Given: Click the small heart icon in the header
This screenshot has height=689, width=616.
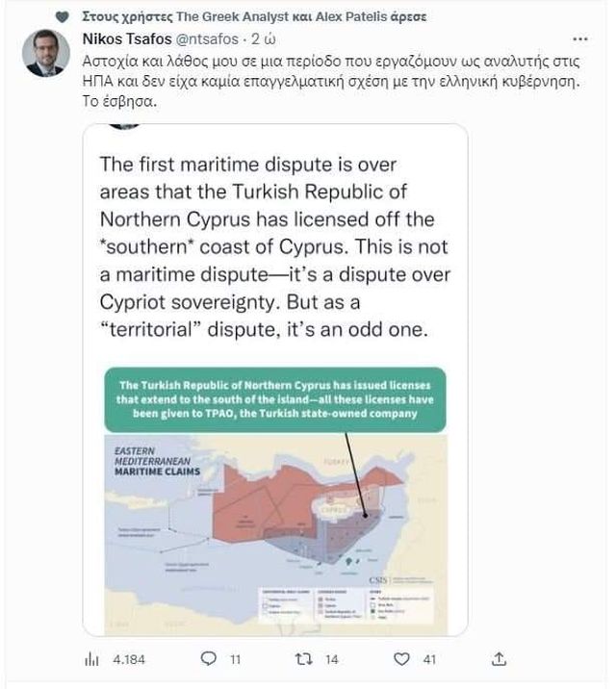Looking at the screenshot, I should coord(63,16).
